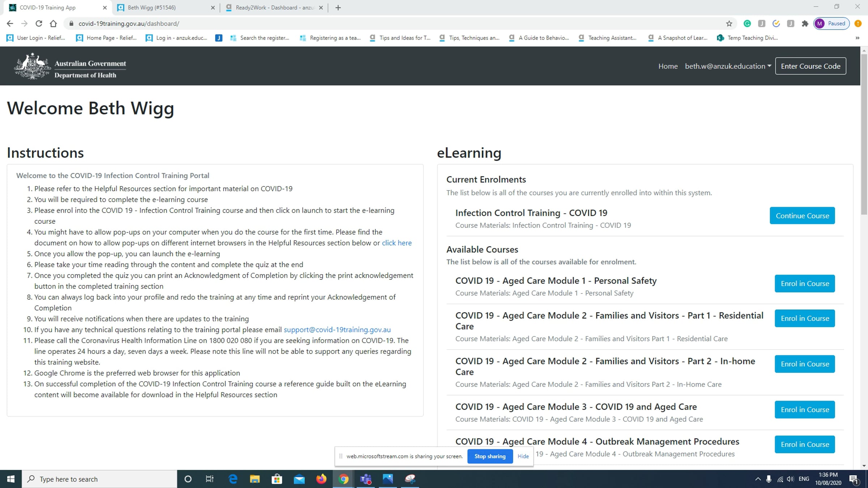Show hidden bookmarks overflow chevron

[x=857, y=38]
